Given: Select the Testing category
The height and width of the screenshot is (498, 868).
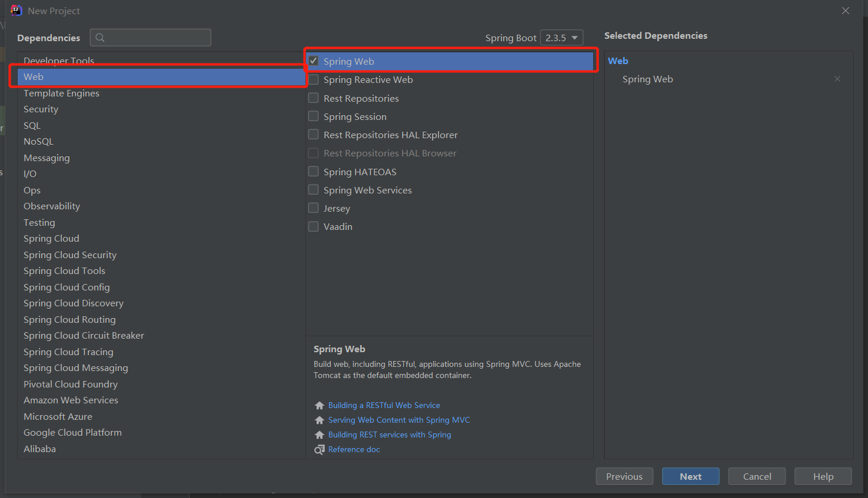Looking at the screenshot, I should pyautogui.click(x=161, y=222).
